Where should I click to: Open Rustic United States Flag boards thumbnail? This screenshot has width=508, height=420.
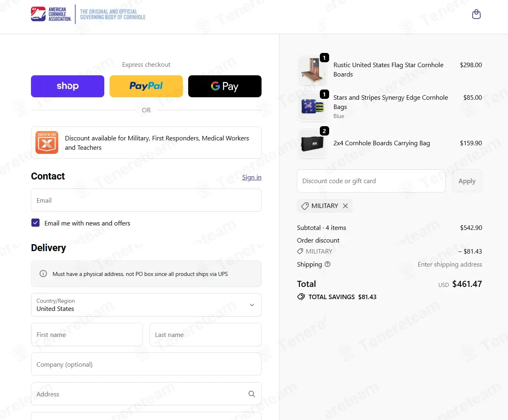tap(312, 70)
